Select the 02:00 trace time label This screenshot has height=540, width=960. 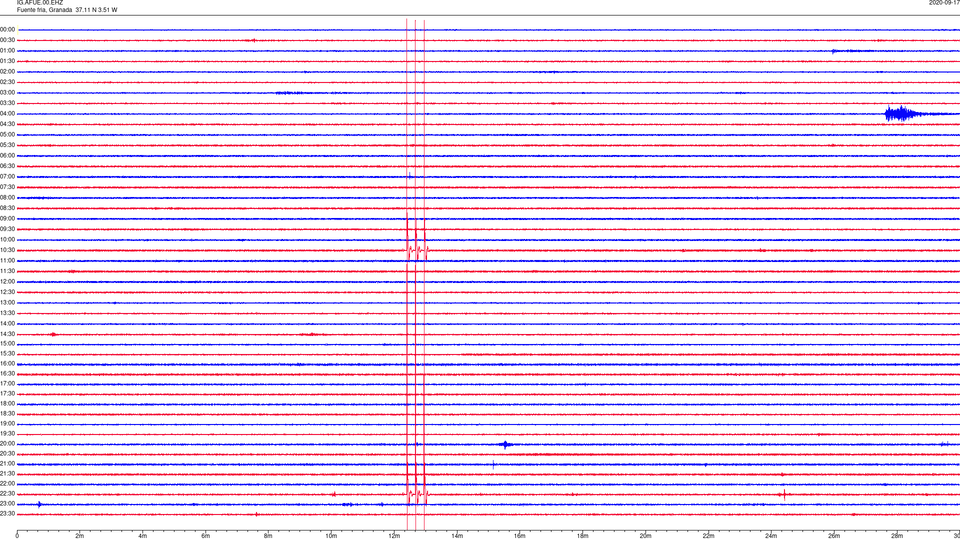pyautogui.click(x=7, y=72)
